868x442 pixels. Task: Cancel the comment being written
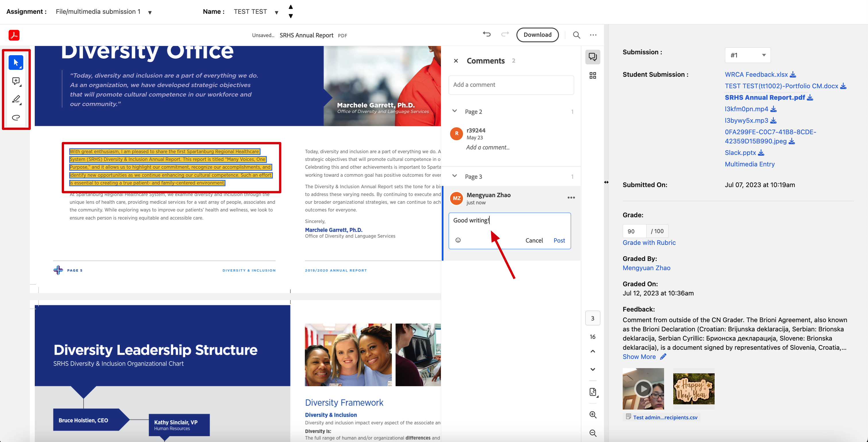[x=534, y=240]
